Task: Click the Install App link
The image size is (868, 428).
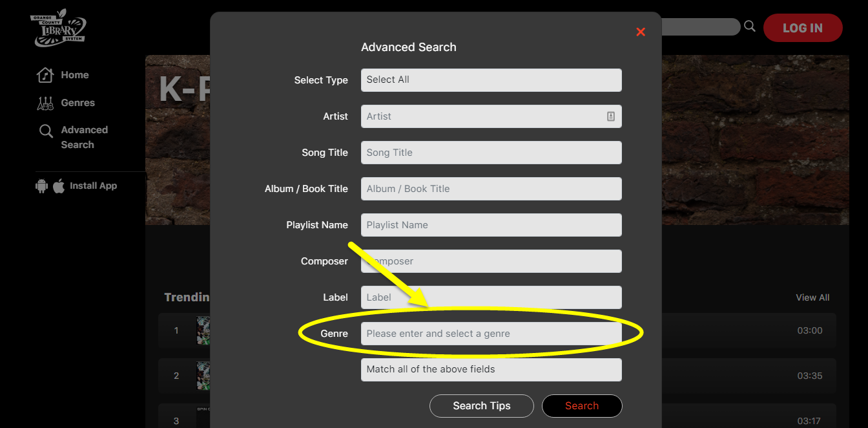Action: coord(93,186)
